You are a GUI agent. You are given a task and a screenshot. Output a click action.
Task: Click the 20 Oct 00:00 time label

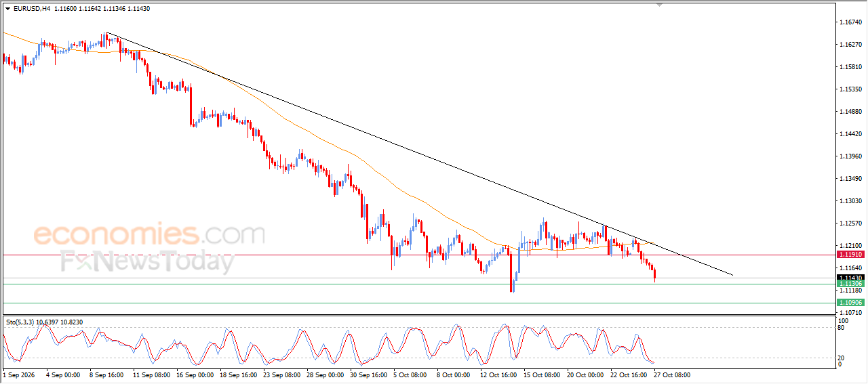pyautogui.click(x=585, y=375)
